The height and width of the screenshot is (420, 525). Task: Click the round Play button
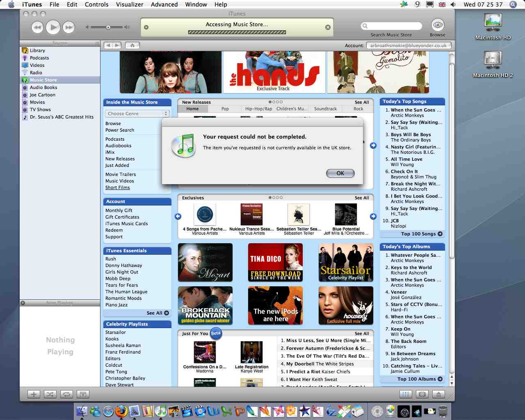coord(53,27)
